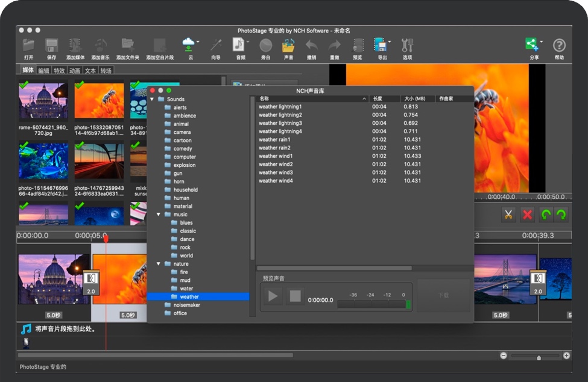Click the 撤销 undo arrow icon

311,46
